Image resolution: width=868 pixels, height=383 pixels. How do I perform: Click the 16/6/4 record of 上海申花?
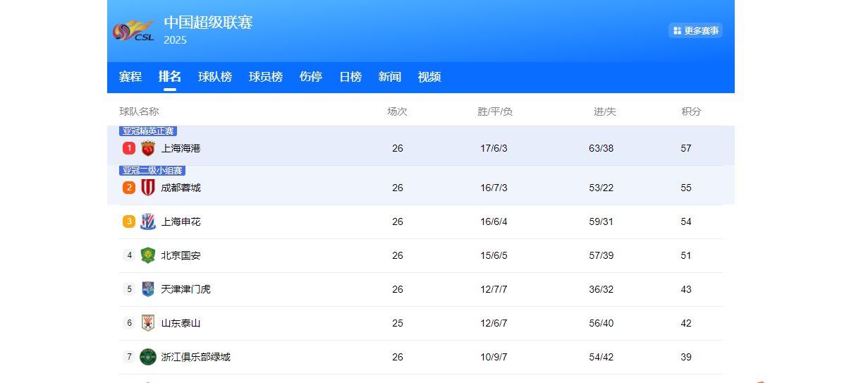[x=494, y=221]
